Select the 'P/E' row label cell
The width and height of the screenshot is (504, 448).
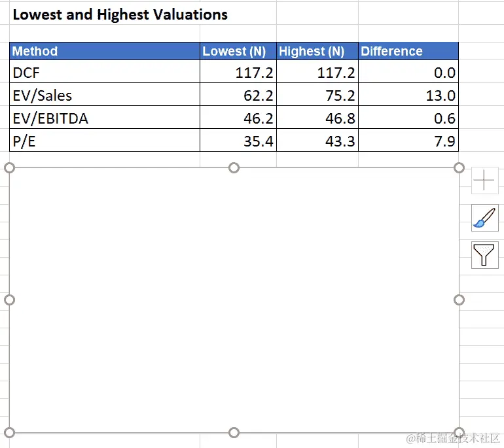tap(105, 140)
